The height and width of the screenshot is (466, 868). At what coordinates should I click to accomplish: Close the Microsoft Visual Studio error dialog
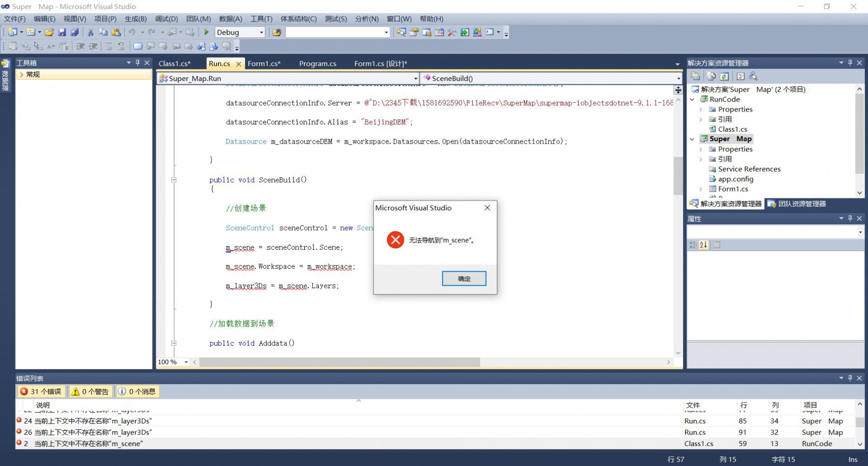pos(487,208)
